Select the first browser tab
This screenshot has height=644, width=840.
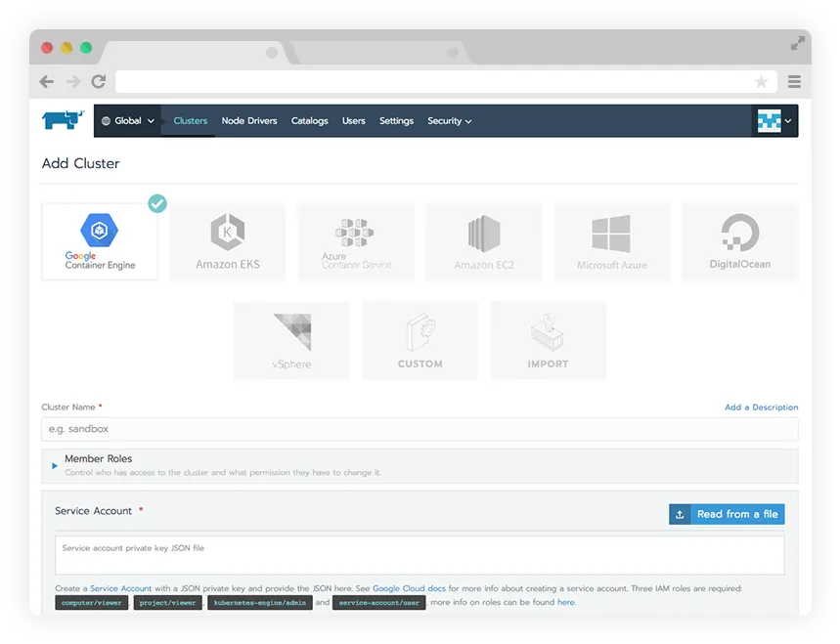click(196, 53)
